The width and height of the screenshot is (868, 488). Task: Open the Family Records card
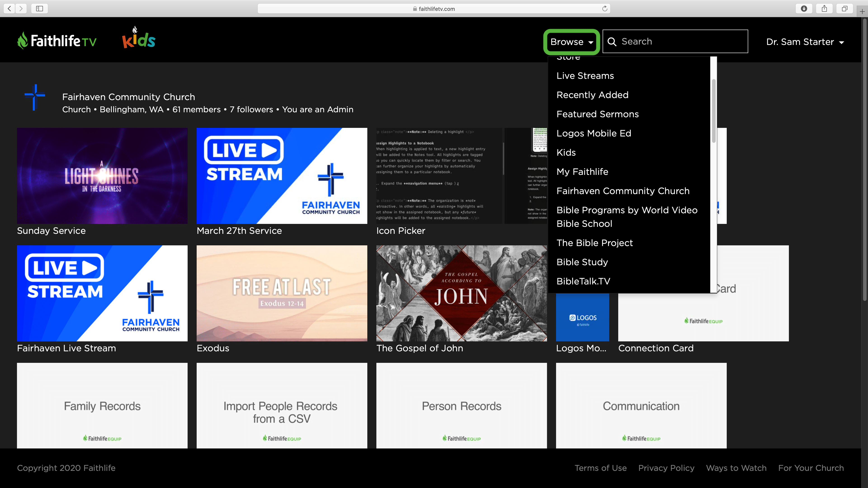click(x=102, y=405)
